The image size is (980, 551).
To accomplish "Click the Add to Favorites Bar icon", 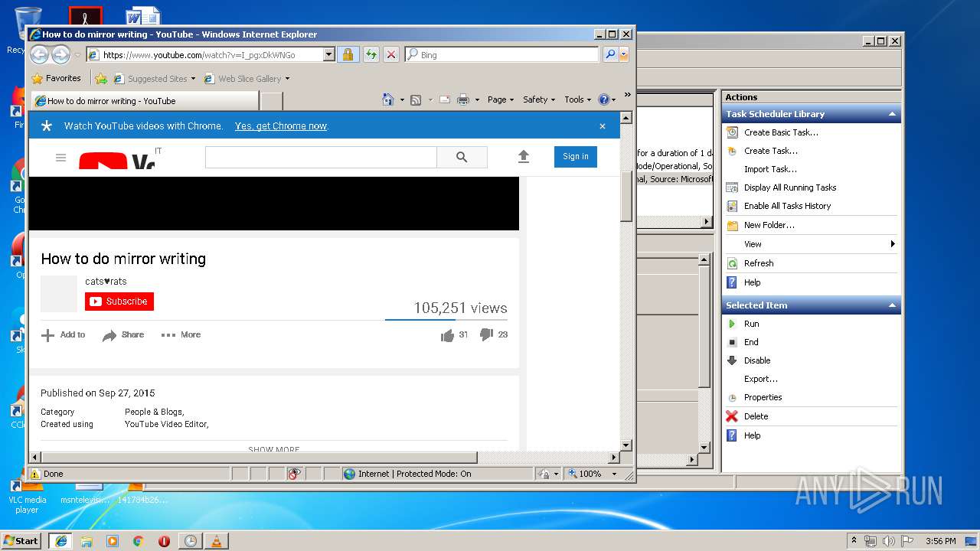I will pos(101,78).
